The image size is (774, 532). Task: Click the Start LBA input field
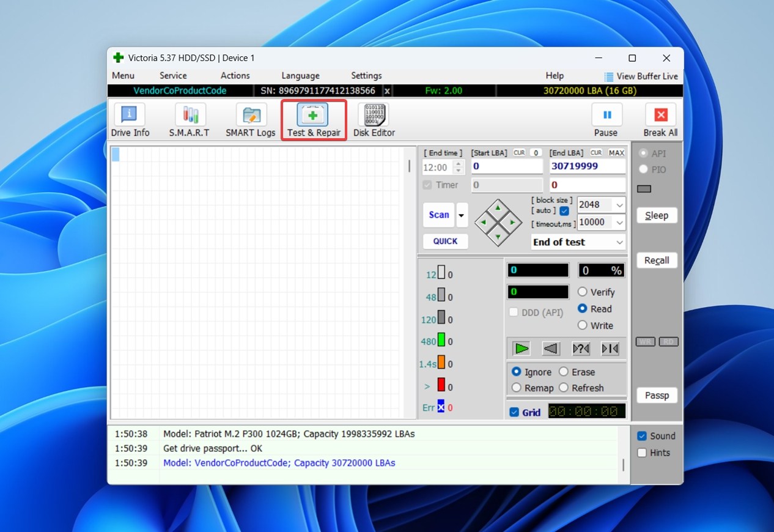[x=506, y=166]
